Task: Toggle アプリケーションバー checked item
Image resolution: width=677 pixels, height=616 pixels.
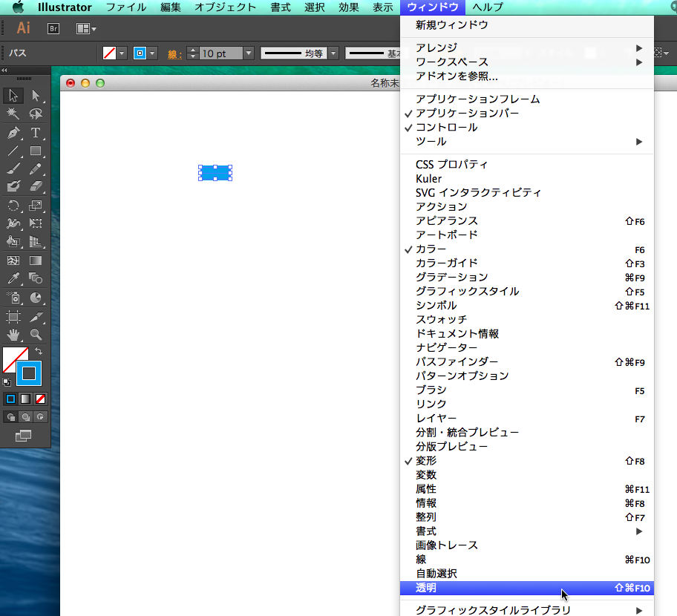Action: pyautogui.click(x=527, y=113)
